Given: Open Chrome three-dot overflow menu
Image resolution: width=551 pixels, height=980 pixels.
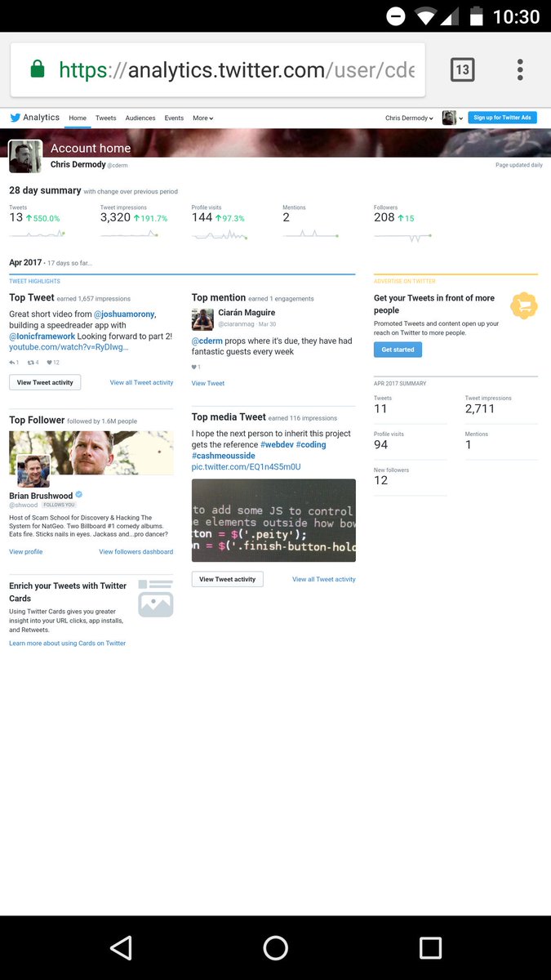Looking at the screenshot, I should (x=520, y=69).
